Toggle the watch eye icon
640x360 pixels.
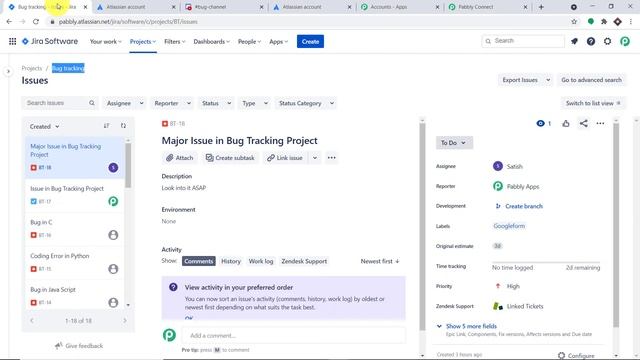coord(540,123)
